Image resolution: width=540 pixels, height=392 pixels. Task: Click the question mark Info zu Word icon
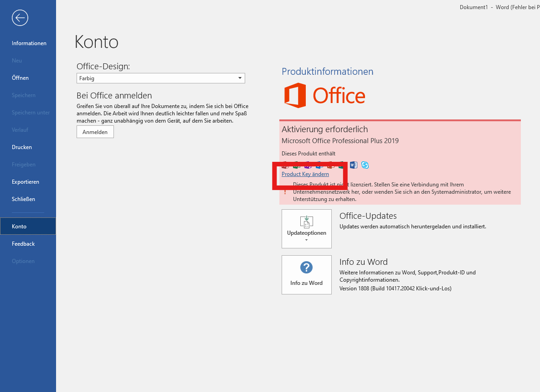306,267
